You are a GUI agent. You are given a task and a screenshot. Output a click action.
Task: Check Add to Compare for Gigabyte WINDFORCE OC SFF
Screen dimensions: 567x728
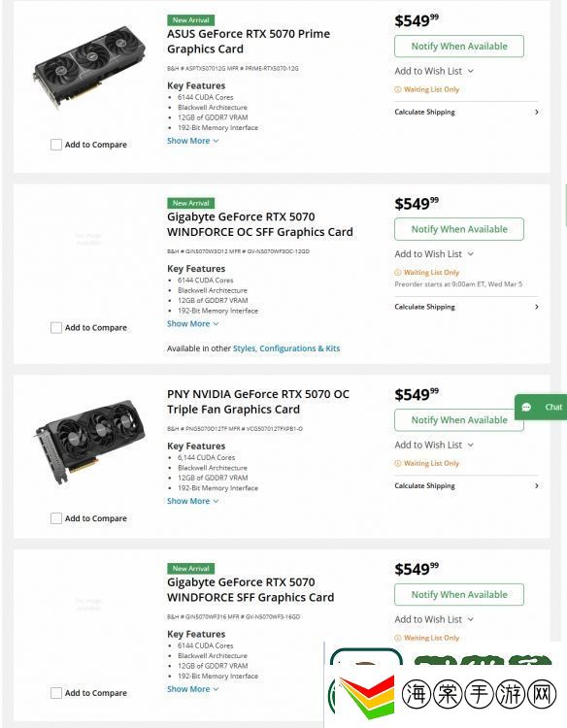(x=56, y=328)
